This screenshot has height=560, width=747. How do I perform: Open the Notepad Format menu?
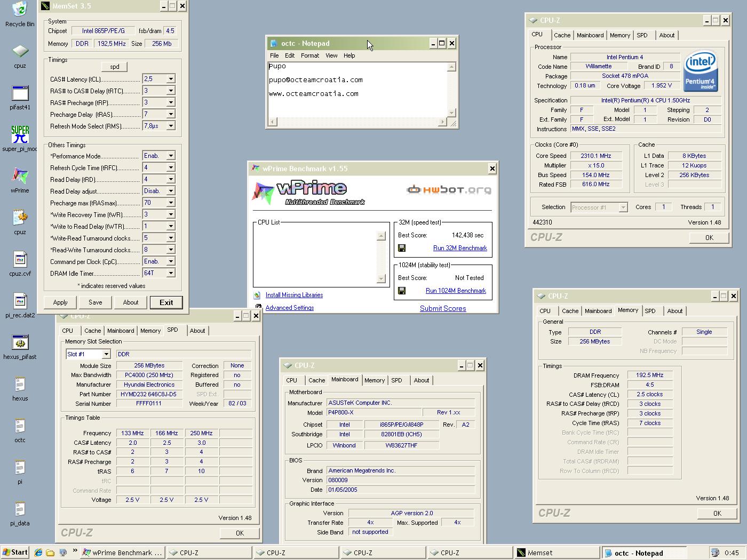point(310,55)
